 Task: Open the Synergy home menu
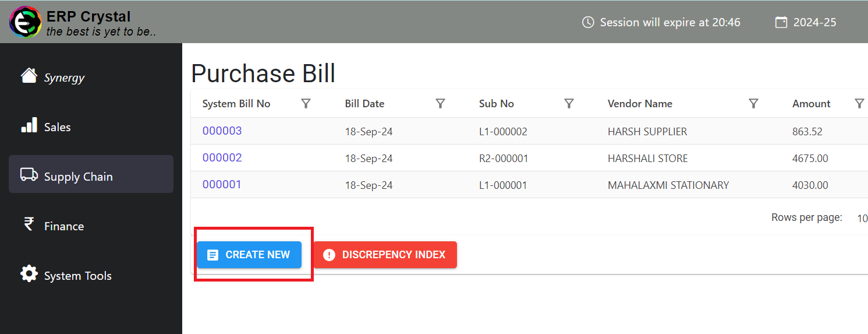pos(64,78)
